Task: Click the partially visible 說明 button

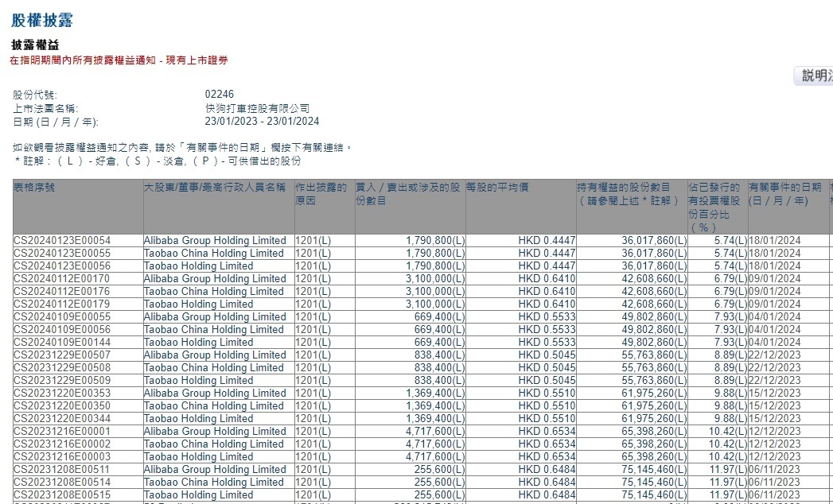Action: click(x=813, y=76)
